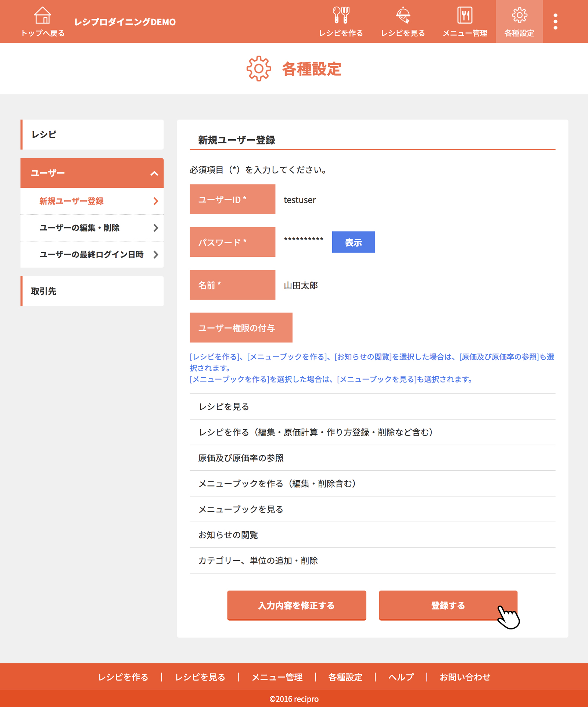Open お問い合わせ link in footer
This screenshot has width=588, height=707.
[465, 677]
